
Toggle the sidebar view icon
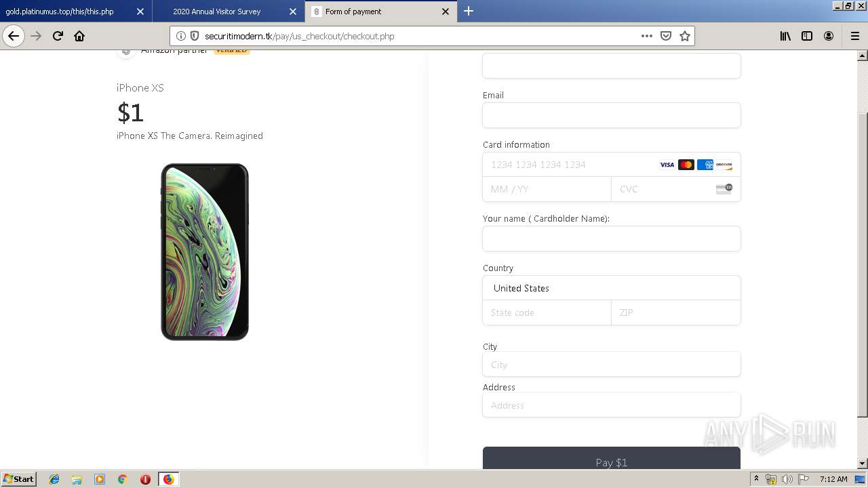pos(807,36)
